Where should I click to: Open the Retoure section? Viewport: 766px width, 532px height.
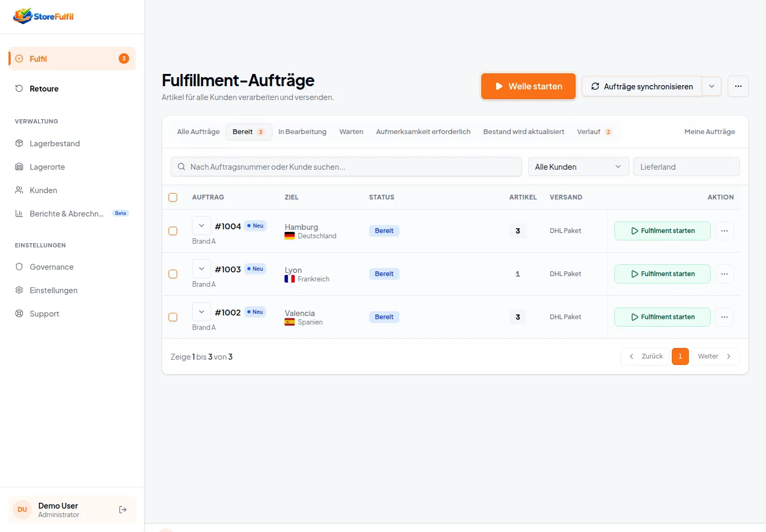pos(72,89)
